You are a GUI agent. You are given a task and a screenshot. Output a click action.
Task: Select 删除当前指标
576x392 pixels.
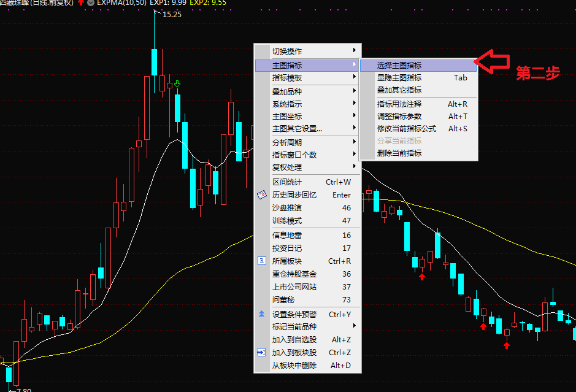pyautogui.click(x=418, y=153)
